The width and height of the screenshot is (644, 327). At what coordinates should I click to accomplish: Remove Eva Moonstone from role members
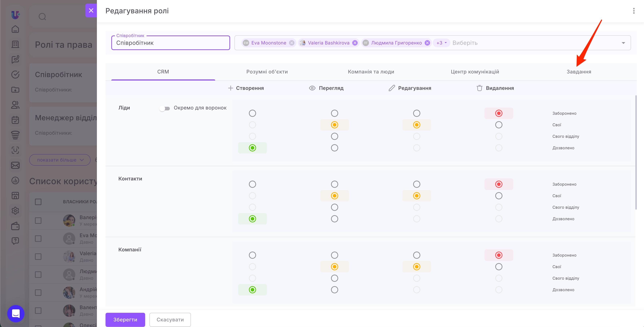click(292, 43)
